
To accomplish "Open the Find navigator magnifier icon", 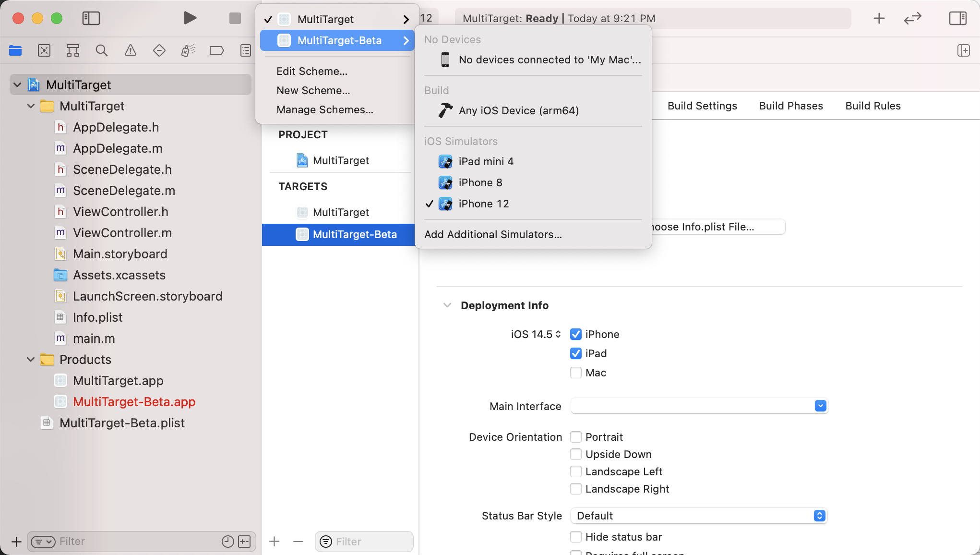I will coord(101,50).
